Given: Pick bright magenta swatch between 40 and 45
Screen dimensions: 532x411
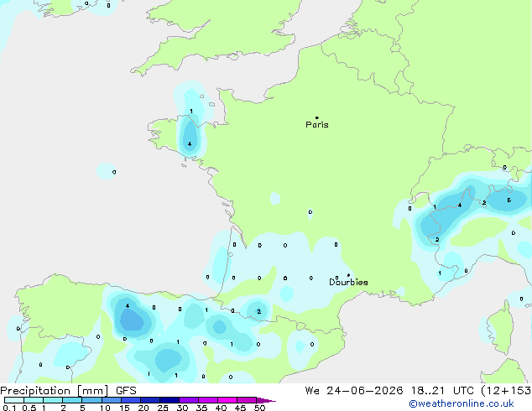Looking at the screenshot, I should pos(227,400).
